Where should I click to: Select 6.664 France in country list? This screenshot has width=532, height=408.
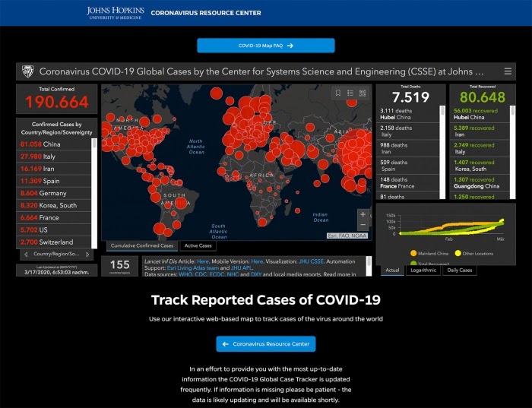point(54,217)
